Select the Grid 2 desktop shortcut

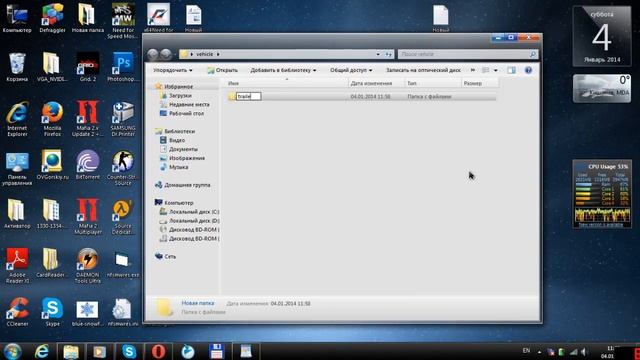coord(88,68)
